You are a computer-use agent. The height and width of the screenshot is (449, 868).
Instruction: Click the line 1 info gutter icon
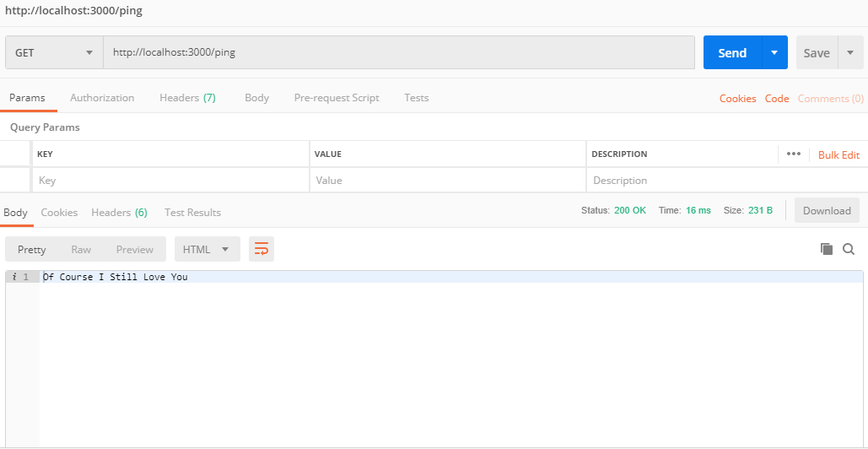[13, 277]
